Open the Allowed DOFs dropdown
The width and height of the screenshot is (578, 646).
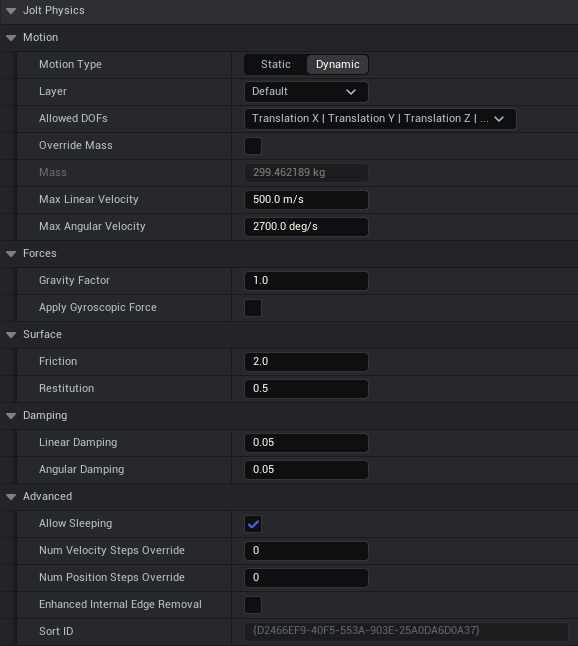pos(380,119)
